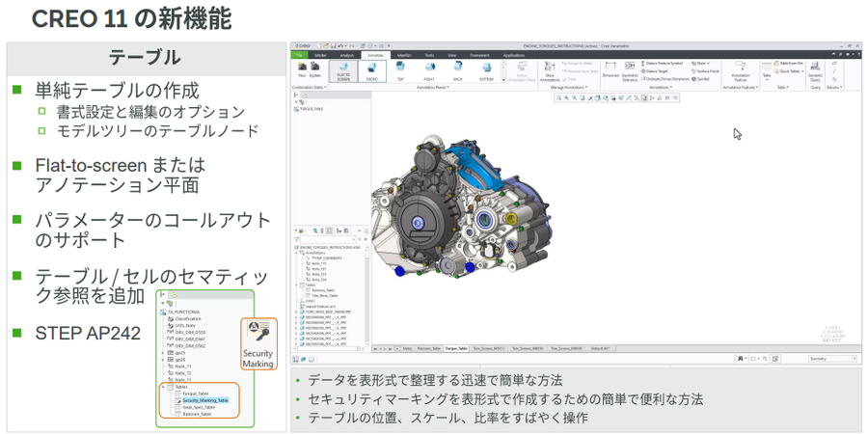Viewport: 868px width, 434px height.
Task: Click the Annotation Feature icon
Action: [x=741, y=70]
